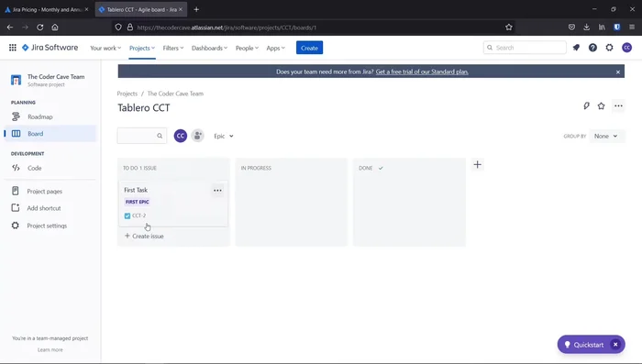Close the Jira Pricing browser tab
This screenshot has width=642, height=364.
(x=86, y=9)
